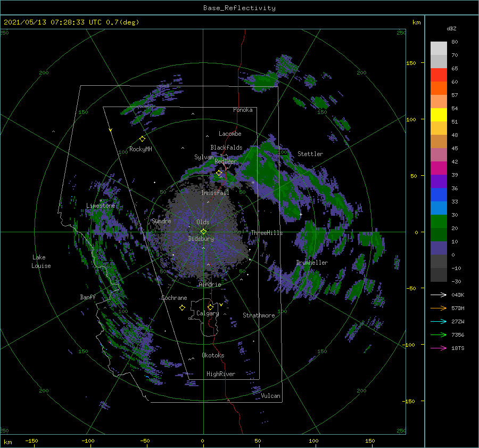
Task: Select the magenta 42-39 dBZ swatch
Action: [439, 168]
